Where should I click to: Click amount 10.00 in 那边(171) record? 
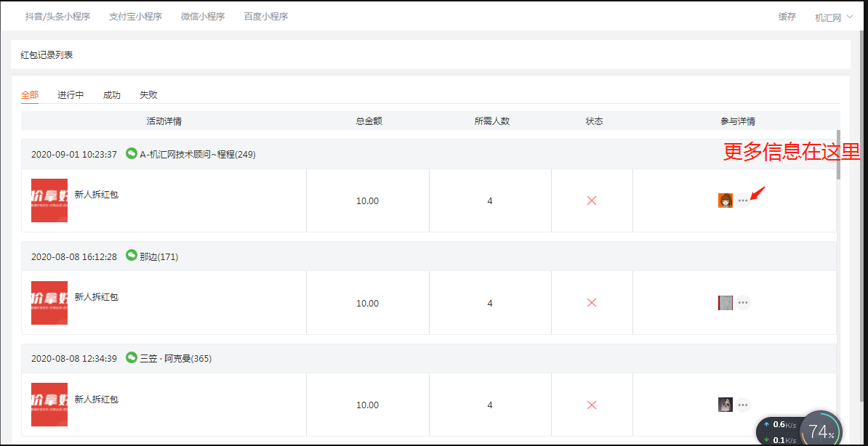[368, 303]
